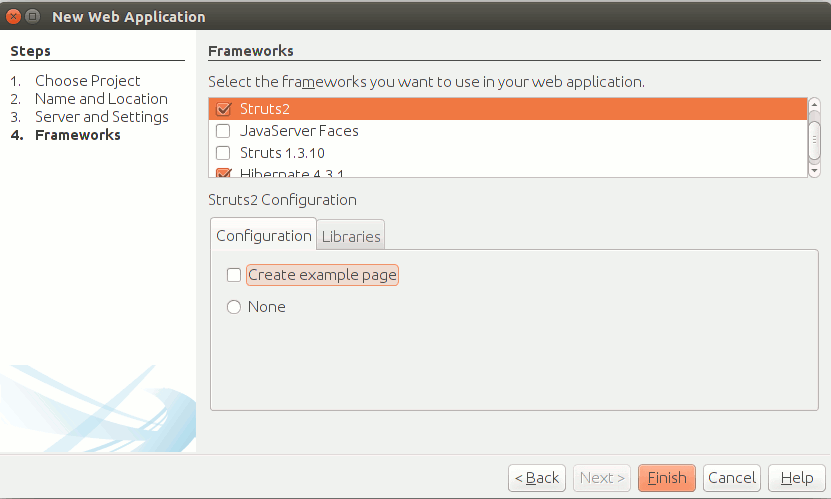Click the Finish button
Viewport: 831px width, 499px height.
tap(667, 478)
